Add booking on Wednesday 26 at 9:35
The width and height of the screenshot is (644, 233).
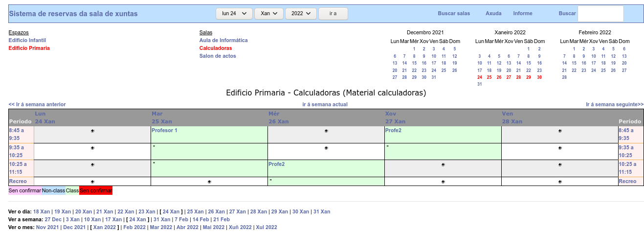tap(326, 148)
